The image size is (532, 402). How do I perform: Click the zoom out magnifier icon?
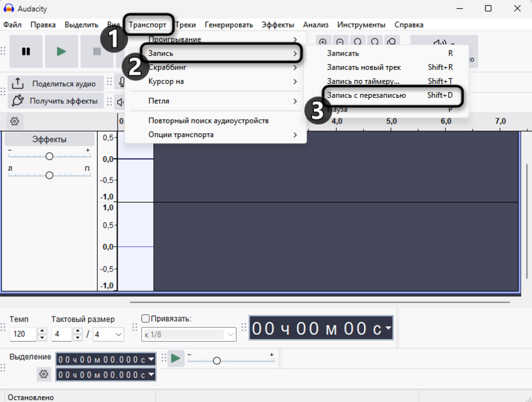pyautogui.click(x=340, y=42)
